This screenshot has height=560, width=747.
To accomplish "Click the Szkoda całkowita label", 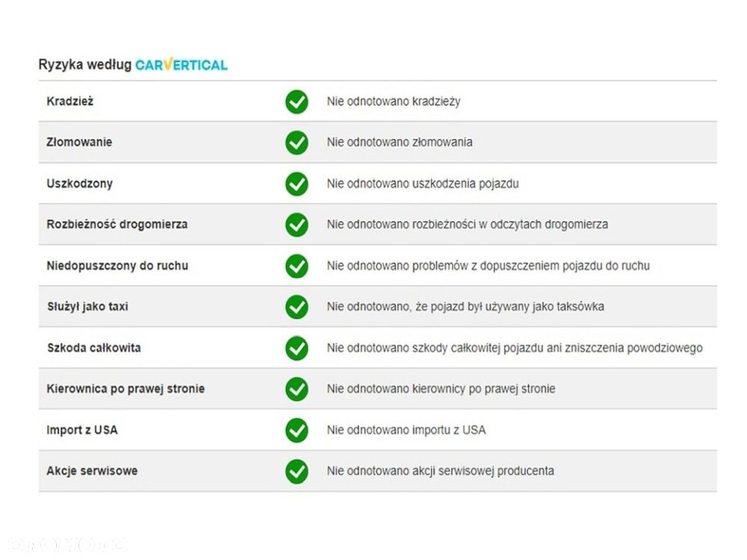I will click(93, 348).
